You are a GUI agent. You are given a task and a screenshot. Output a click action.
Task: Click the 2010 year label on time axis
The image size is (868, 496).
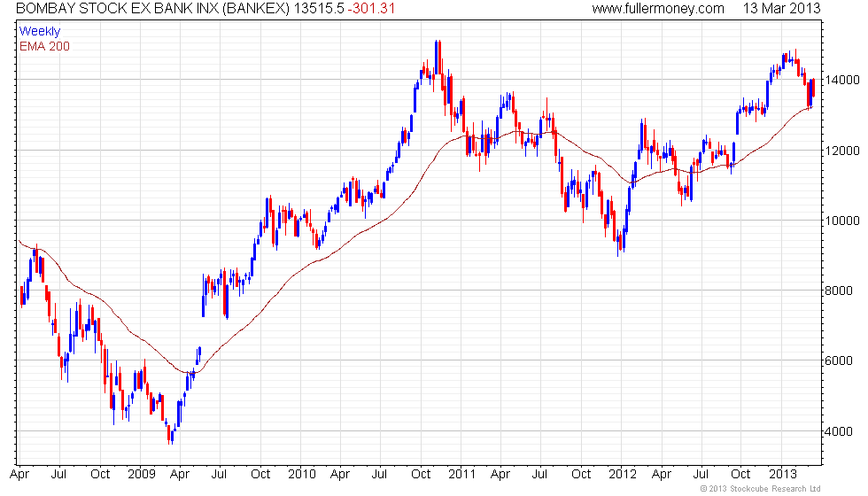(302, 474)
